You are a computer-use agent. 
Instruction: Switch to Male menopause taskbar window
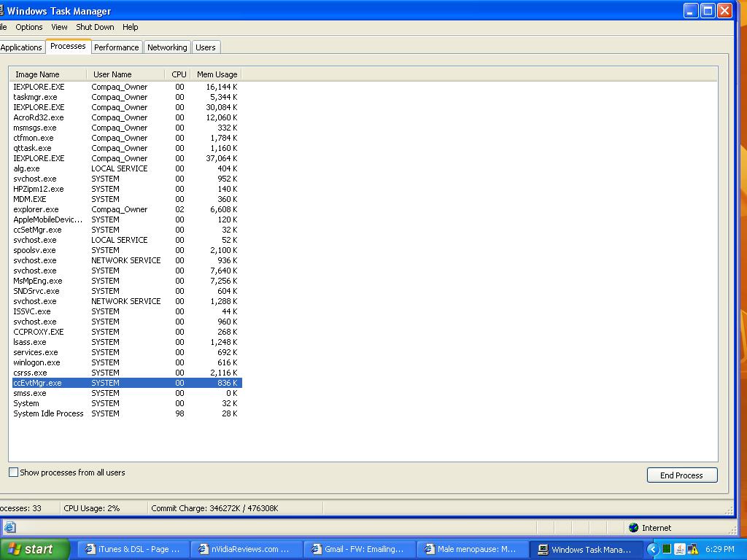(x=472, y=549)
